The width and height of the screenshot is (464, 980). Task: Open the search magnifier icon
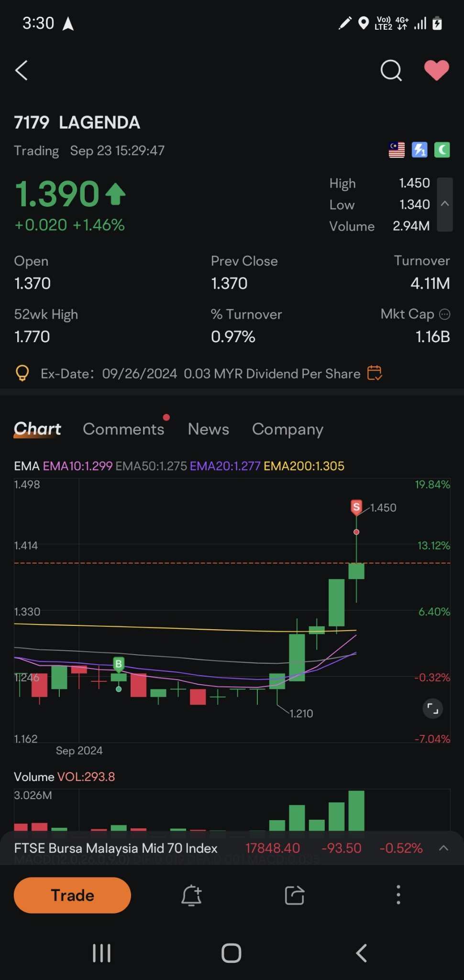click(391, 70)
